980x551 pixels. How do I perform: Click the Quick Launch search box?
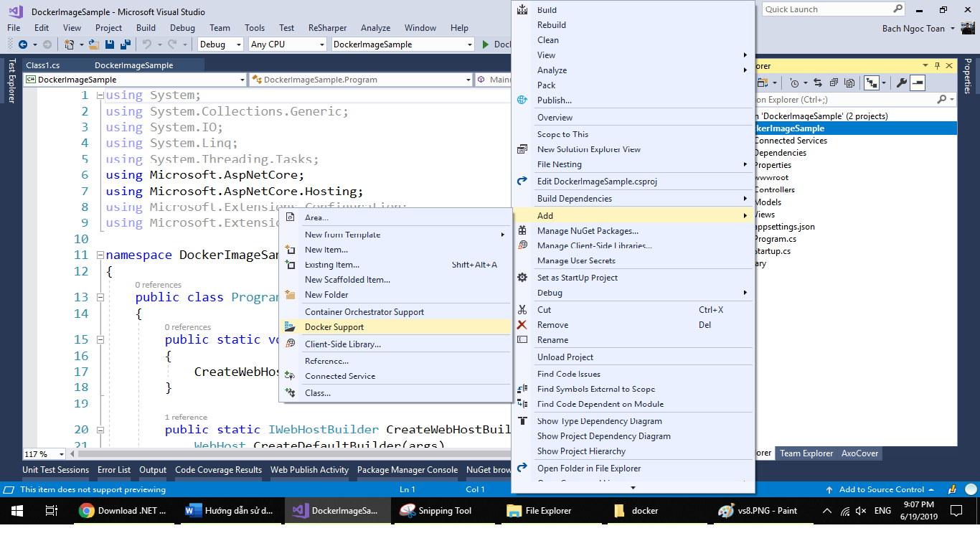[827, 9]
